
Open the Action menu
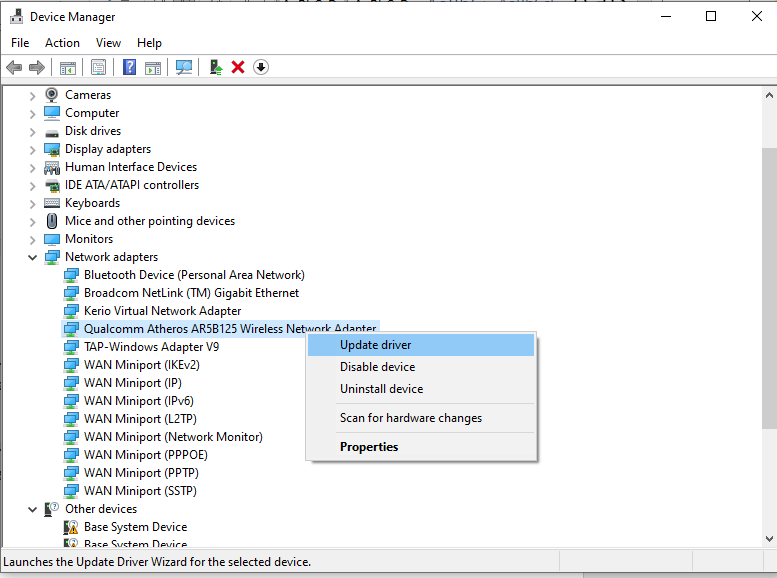[62, 43]
